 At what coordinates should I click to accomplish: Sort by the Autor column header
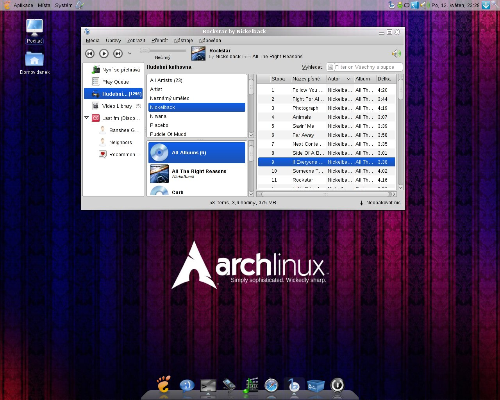[338, 79]
